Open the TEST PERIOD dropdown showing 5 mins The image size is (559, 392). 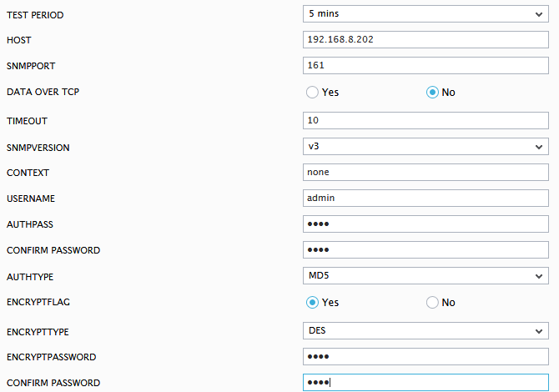426,14
